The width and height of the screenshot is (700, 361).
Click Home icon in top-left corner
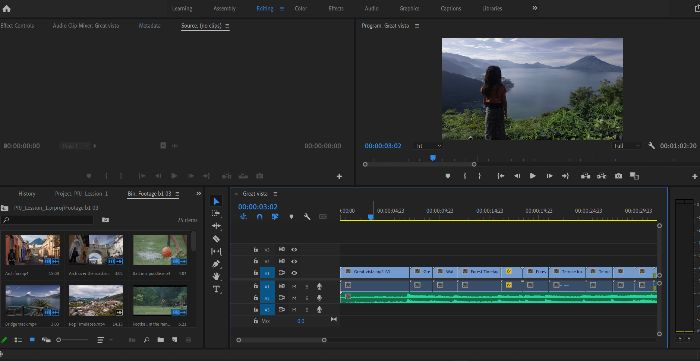click(6, 8)
